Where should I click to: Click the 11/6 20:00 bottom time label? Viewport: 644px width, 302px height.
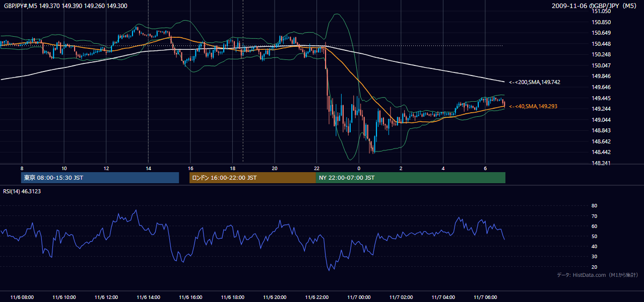click(274, 297)
